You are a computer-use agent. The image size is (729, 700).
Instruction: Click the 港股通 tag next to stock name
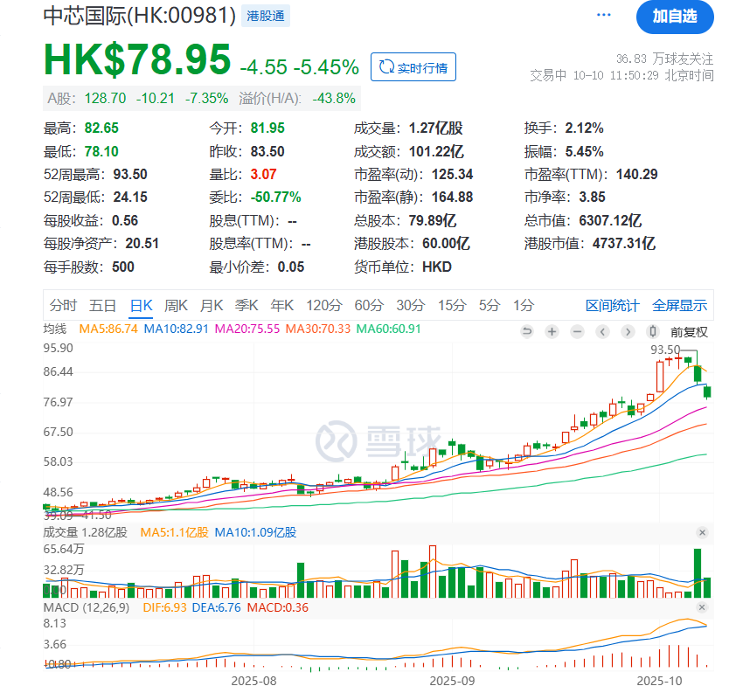pos(265,16)
